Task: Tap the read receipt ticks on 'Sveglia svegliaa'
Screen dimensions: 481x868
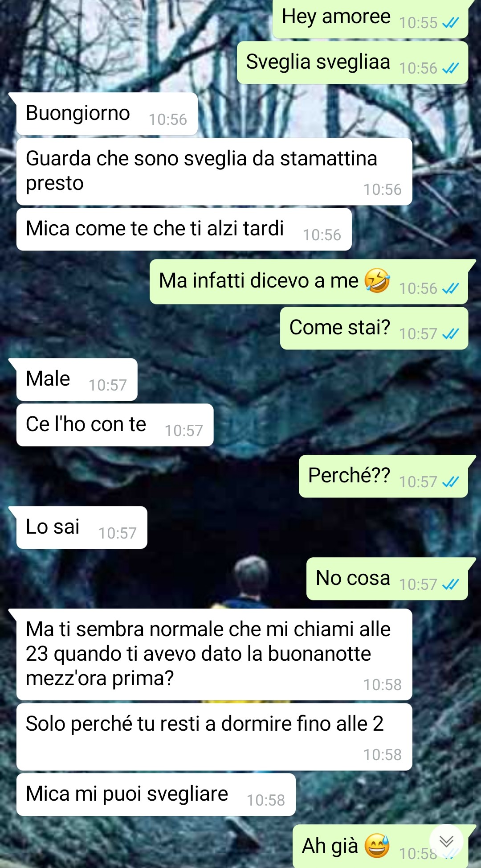Action: (451, 68)
